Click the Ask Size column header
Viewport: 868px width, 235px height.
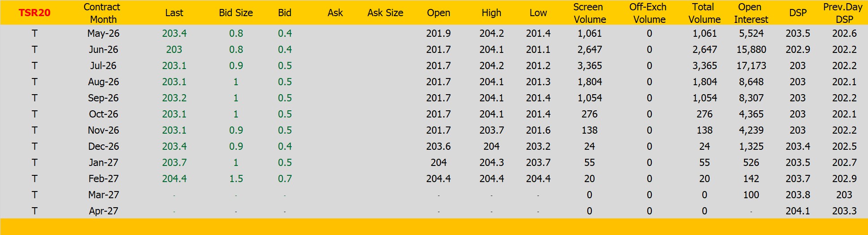pos(385,13)
